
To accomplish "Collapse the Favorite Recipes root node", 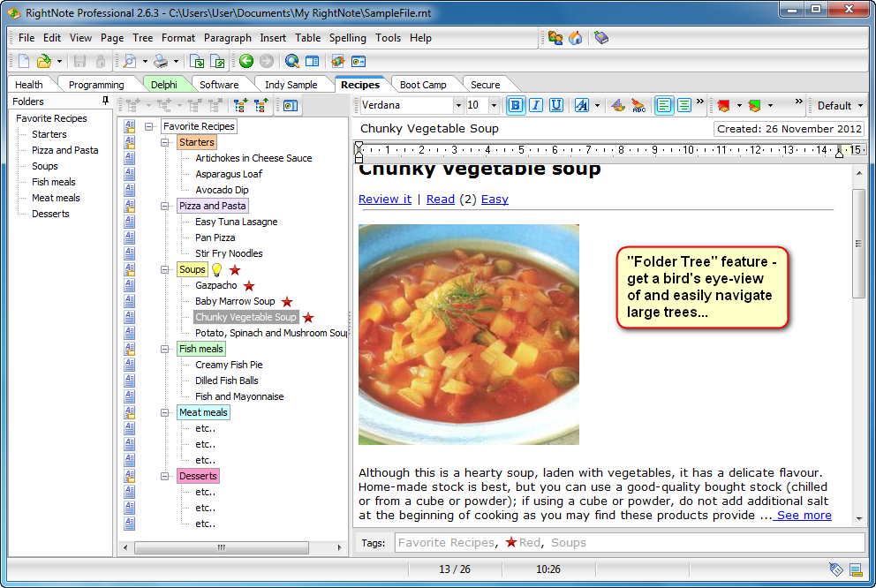I will (149, 127).
